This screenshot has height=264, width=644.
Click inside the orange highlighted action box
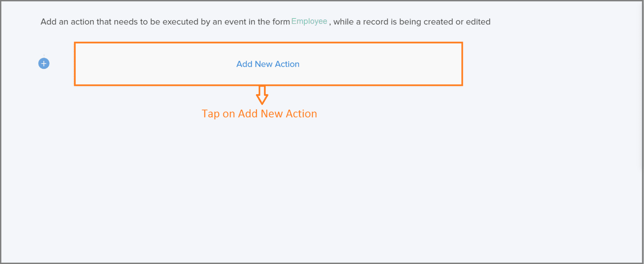click(268, 64)
